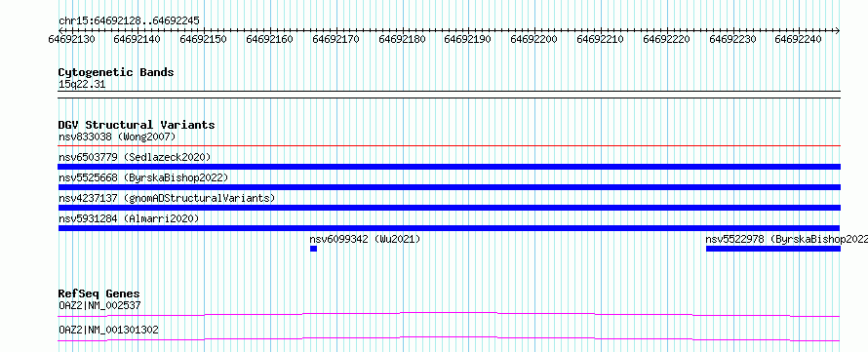Select gene label OAZ2|NM_001301302
868x352 pixels.
click(x=108, y=330)
